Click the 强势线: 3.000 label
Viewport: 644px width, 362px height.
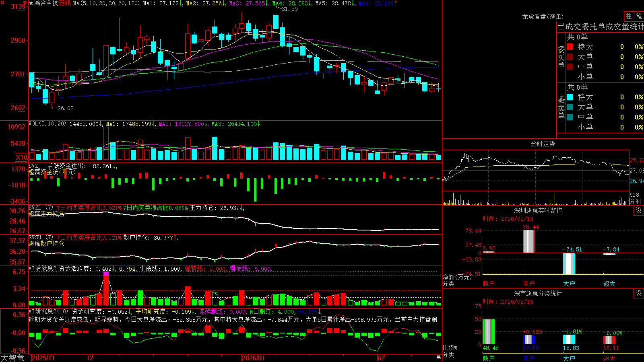click(x=205, y=269)
